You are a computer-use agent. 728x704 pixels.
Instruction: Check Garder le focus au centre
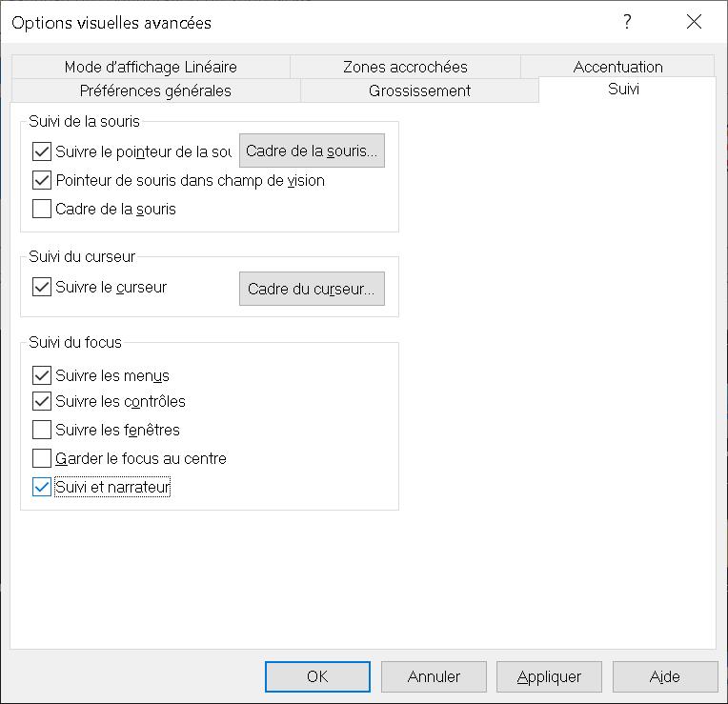[42, 458]
